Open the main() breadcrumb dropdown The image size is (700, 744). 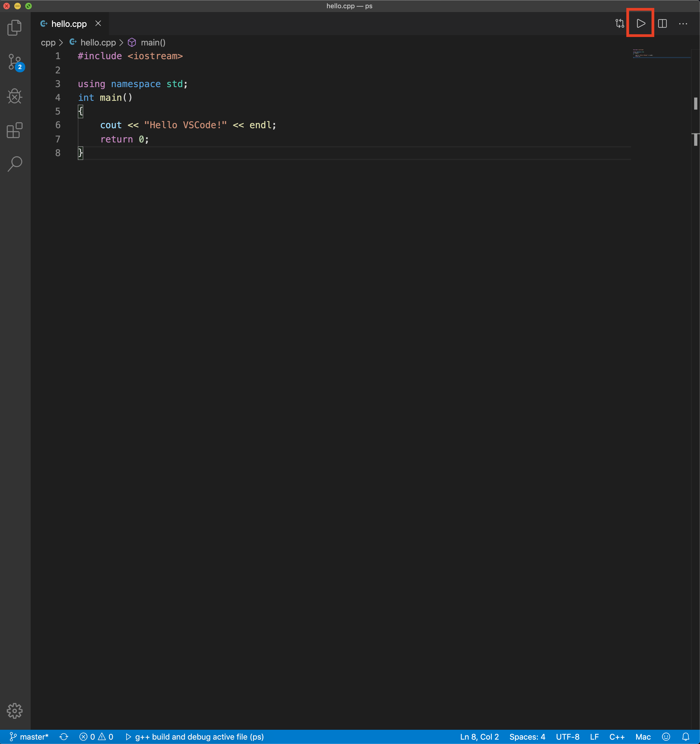153,42
